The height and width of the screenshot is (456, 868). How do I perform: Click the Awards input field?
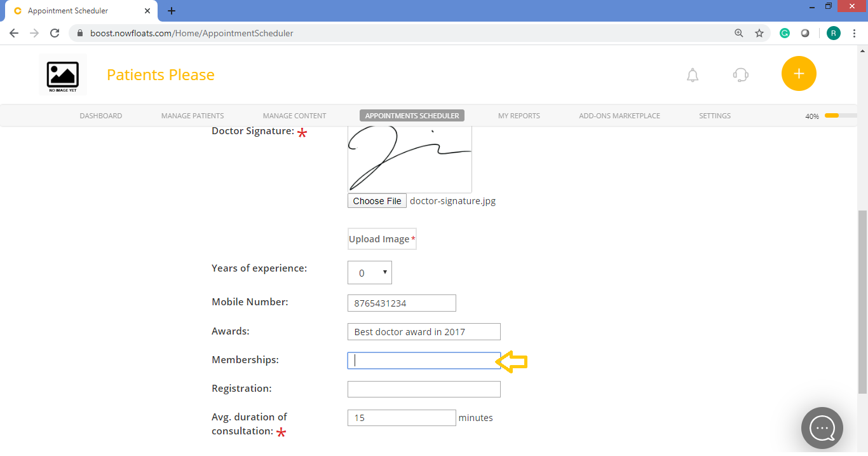click(424, 332)
